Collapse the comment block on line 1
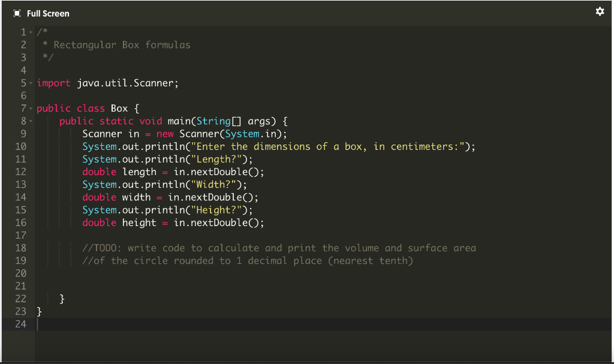614x364 pixels. [x=29, y=32]
